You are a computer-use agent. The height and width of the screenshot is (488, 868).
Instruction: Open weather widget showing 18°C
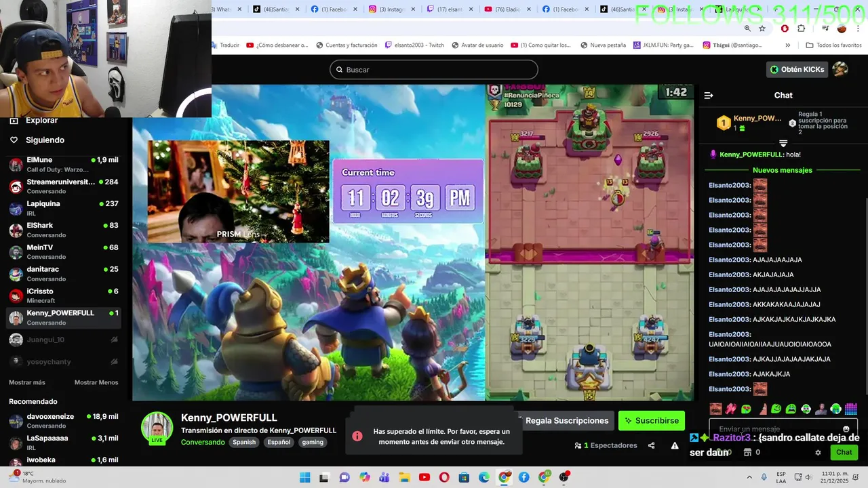coord(37,477)
